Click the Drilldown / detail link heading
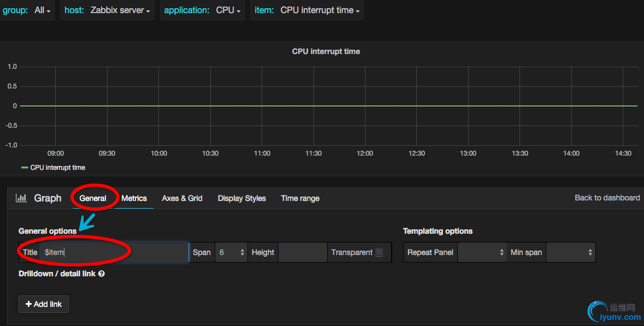This screenshot has height=326, width=644. [57, 274]
